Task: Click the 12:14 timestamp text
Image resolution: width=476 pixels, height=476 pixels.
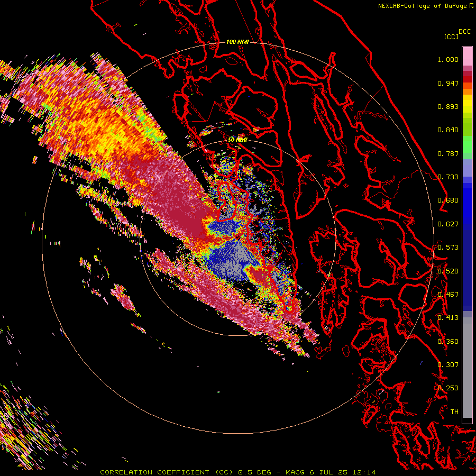Action: [x=364, y=472]
